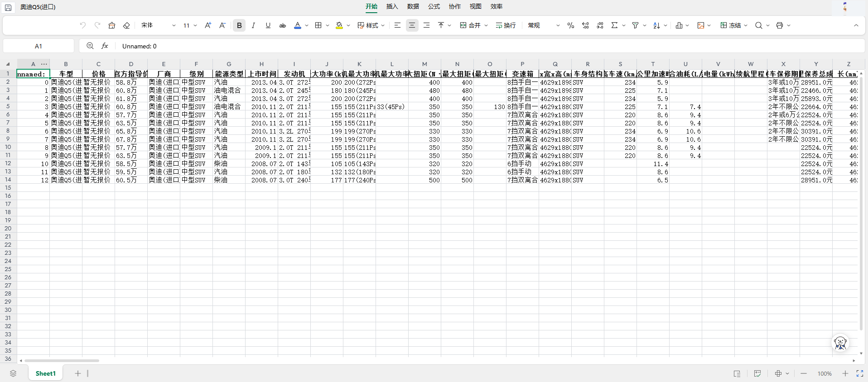This screenshot has height=382, width=868.
Task: Open the 插入 tab
Action: click(392, 6)
